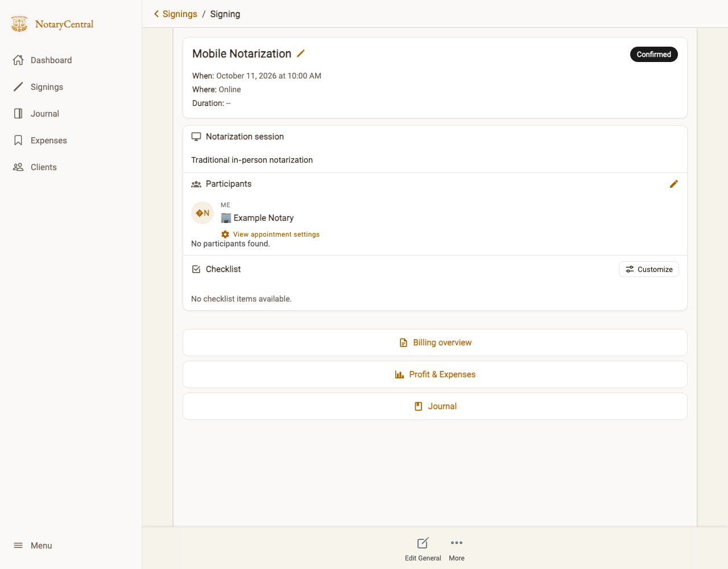Viewport: 728px width, 569px height.
Task: Click the Clients people icon
Action: 18,167
